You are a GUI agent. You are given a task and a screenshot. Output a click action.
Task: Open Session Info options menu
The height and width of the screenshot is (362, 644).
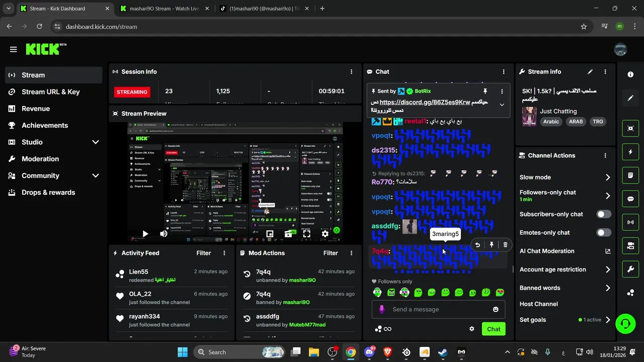[x=351, y=72]
